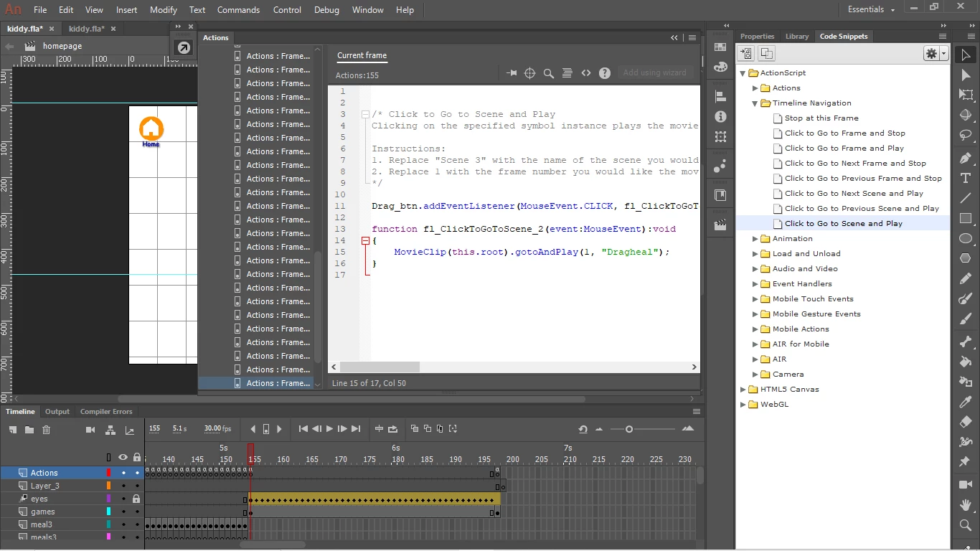Toggle lock on games layer
This screenshot has width=980, height=551.
click(x=136, y=512)
